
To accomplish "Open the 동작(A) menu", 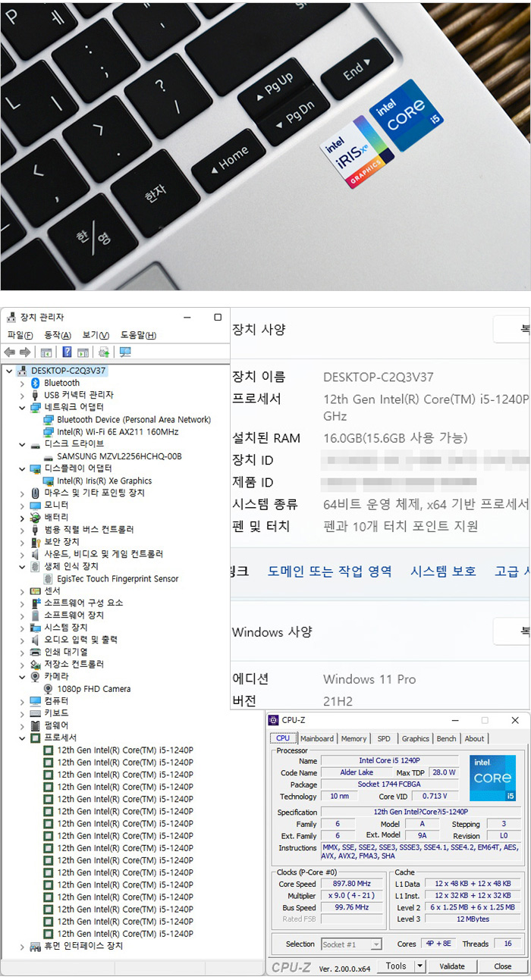I will click(x=58, y=336).
